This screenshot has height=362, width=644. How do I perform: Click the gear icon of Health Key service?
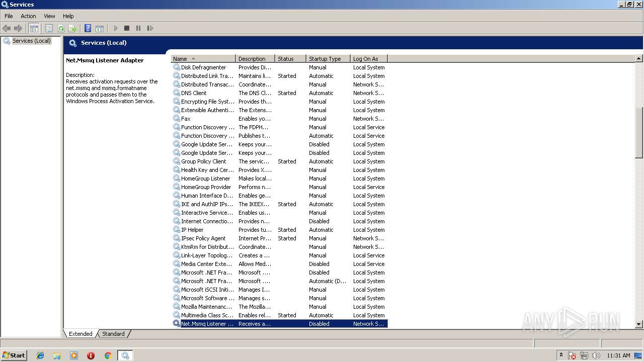coord(177,170)
